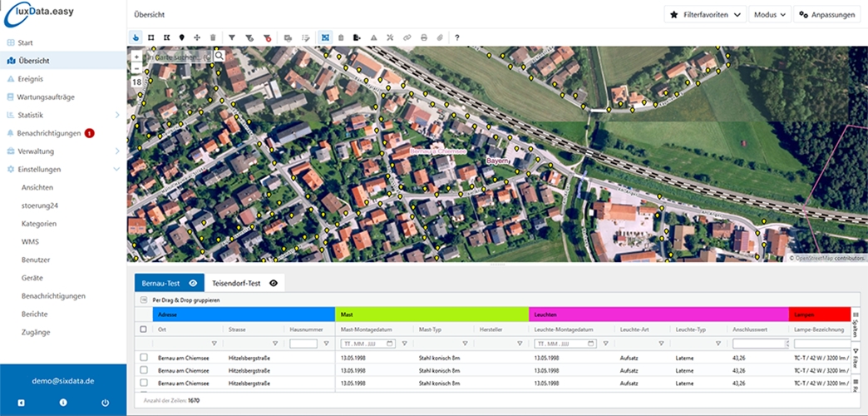868x416 pixels.
Task: Toggle visibility eye on Bernau-Test tab
Action: coord(193,283)
